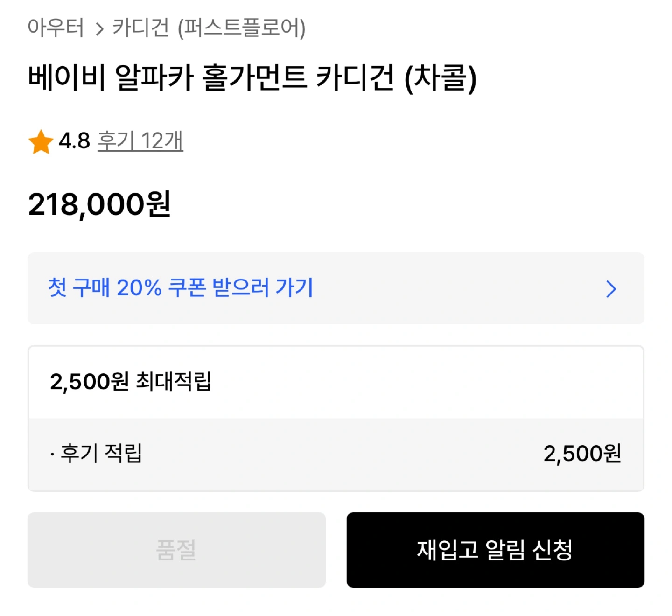Expand the 2,500원 최대적립 section header
This screenshot has height=616, width=672.
(x=131, y=382)
